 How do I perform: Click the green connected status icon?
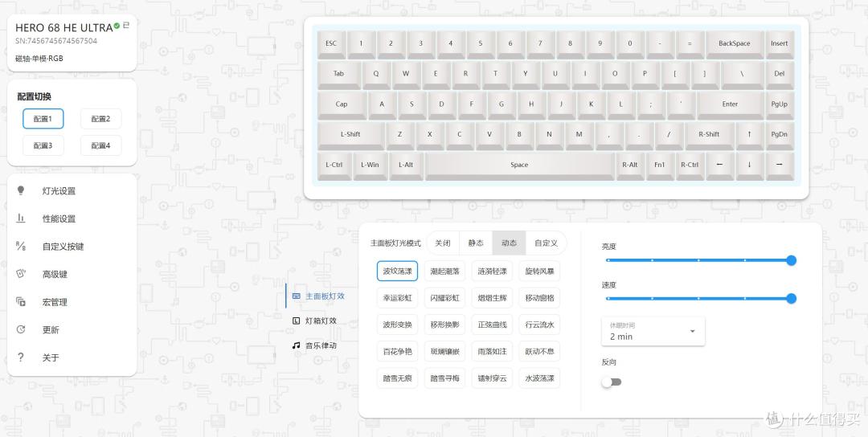[117, 26]
